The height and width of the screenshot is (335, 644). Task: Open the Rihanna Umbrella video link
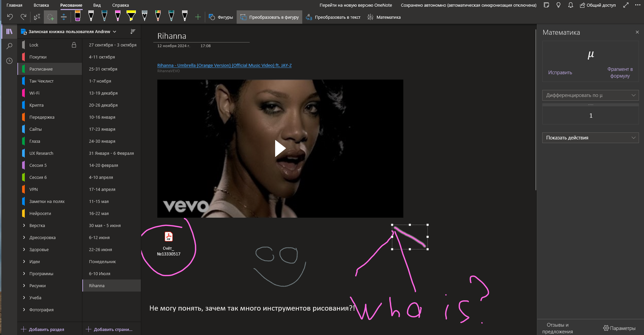(224, 65)
